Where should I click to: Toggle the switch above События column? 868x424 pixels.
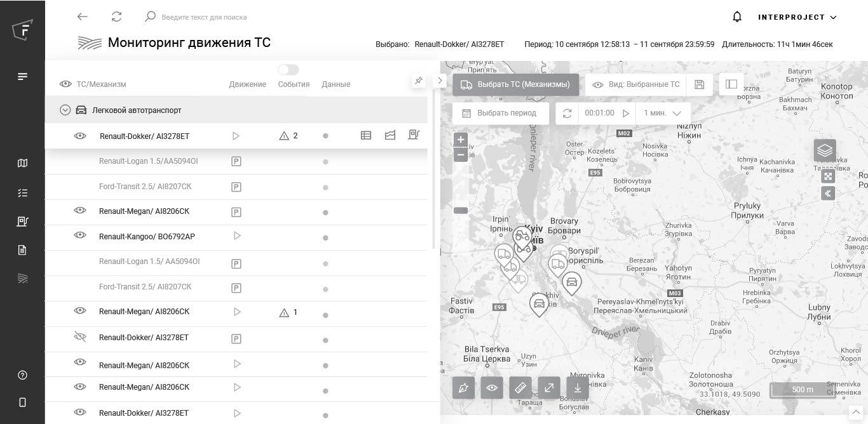pos(288,69)
